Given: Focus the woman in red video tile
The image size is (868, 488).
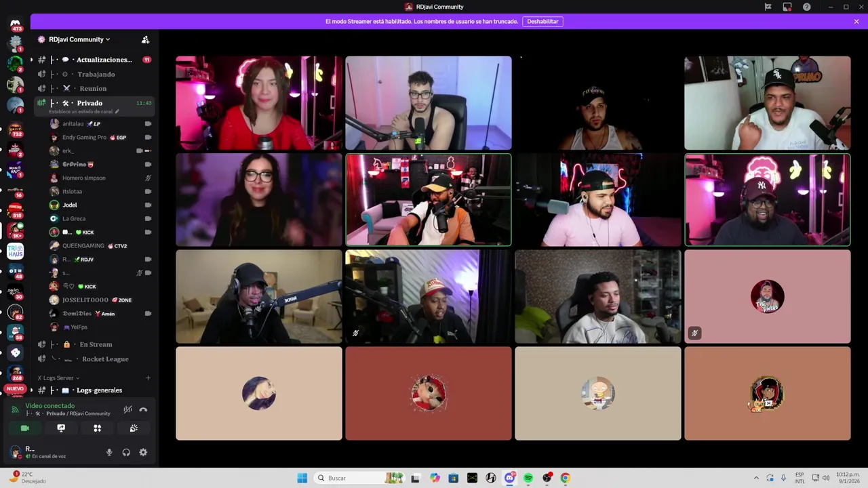Looking at the screenshot, I should [259, 103].
